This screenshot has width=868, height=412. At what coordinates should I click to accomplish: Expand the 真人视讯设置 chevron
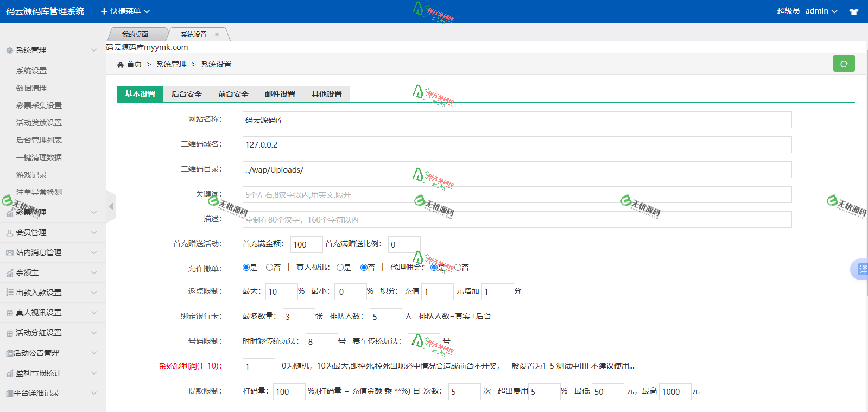[93, 313]
